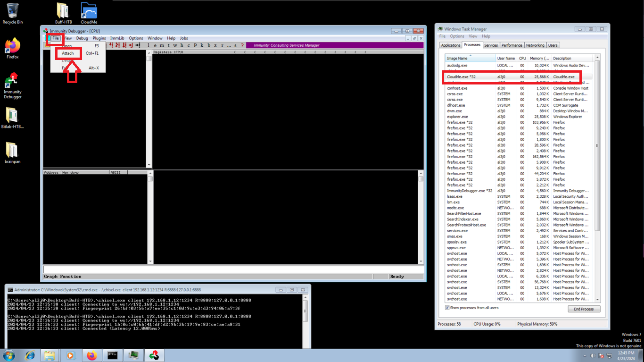Viewport: 644px width, 362px height.
Task: Click 'Physical Memory: 59%' status text
Action: coord(537,324)
